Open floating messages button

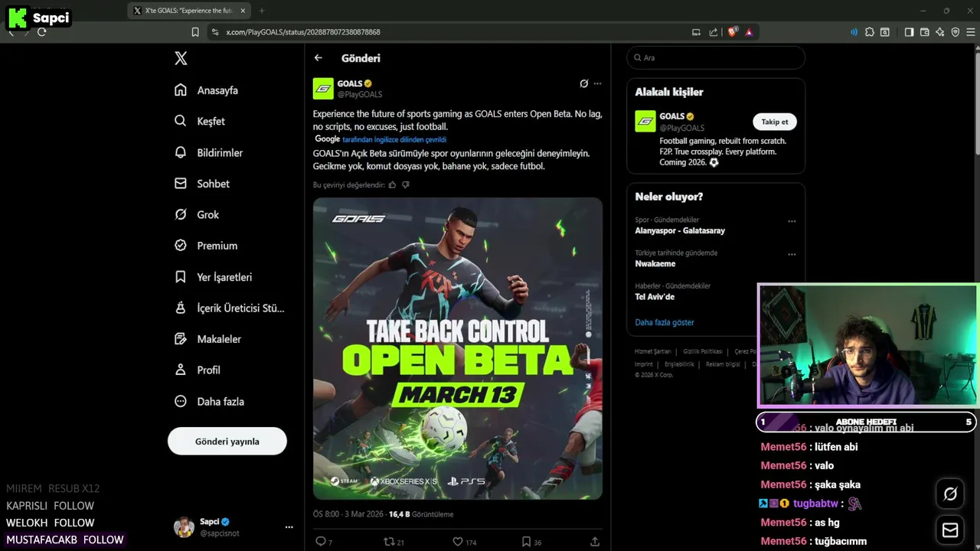pyautogui.click(x=950, y=530)
